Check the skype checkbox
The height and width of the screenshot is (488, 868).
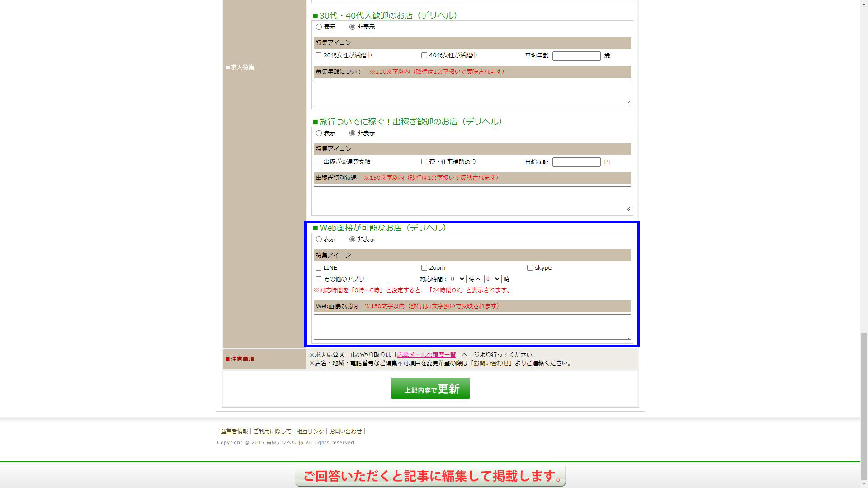click(530, 267)
